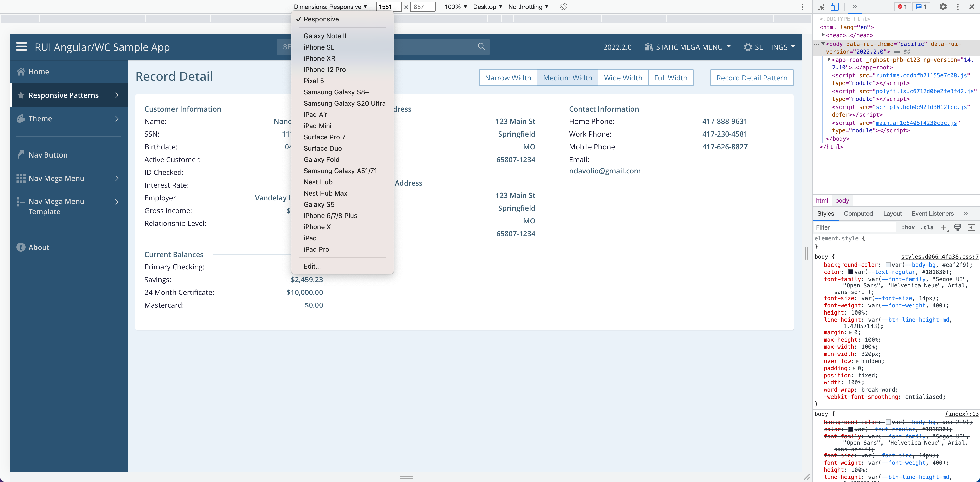Image resolution: width=980 pixels, height=482 pixels.
Task: Expand the head element triangle in DOM tree
Action: click(823, 35)
